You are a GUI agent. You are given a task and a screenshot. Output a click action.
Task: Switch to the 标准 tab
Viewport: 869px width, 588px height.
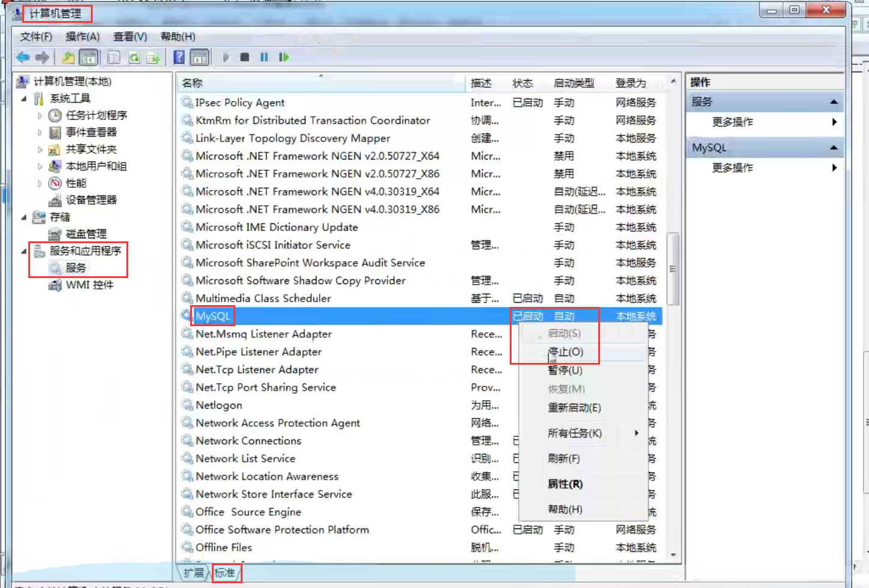(x=225, y=573)
